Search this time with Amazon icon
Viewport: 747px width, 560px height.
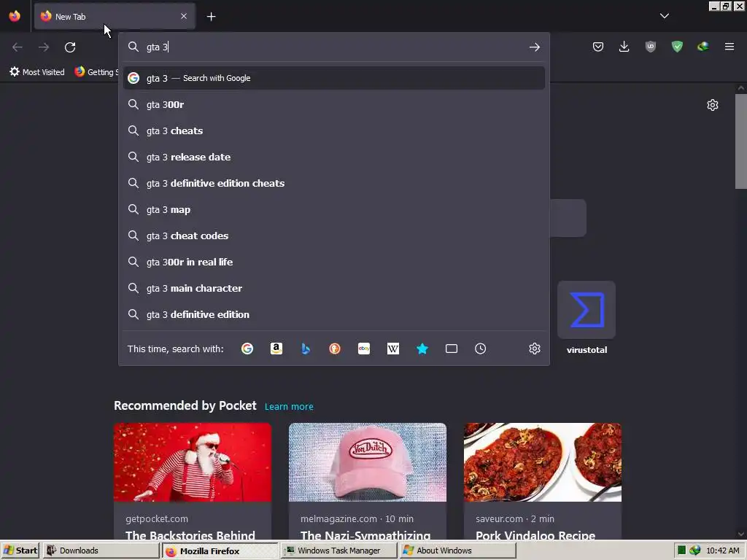(x=276, y=349)
